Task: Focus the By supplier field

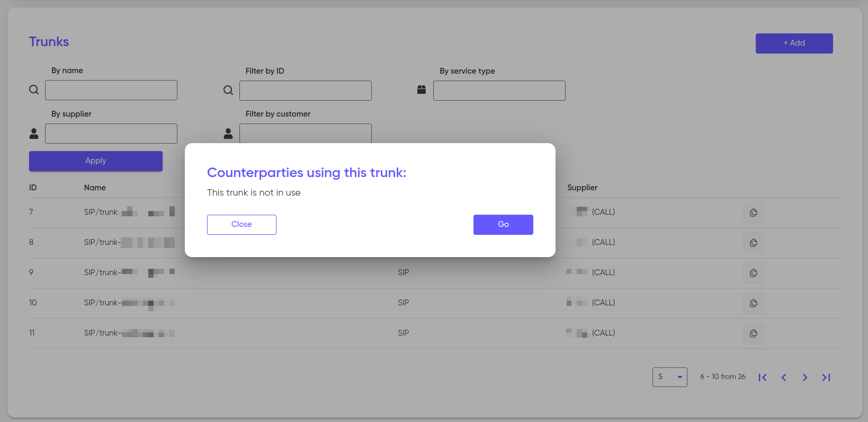Action: pos(111,134)
